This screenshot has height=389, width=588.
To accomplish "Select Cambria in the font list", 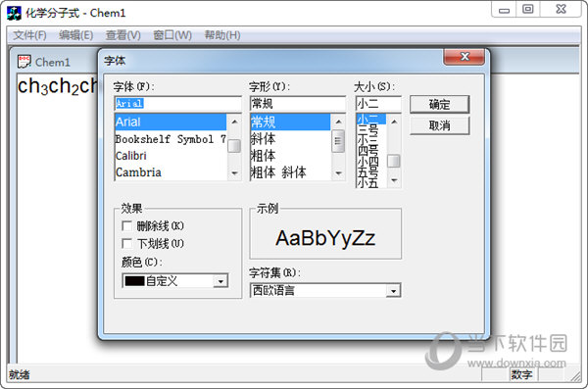I will (171, 172).
